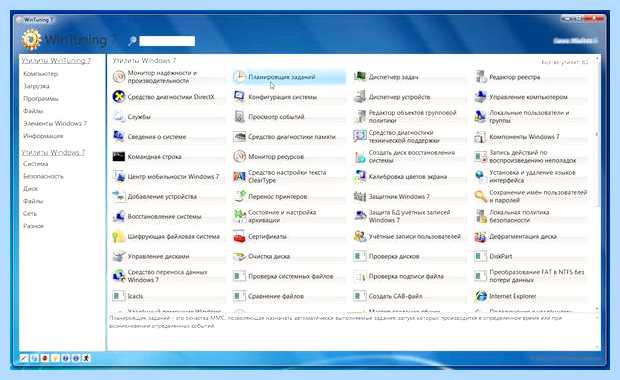
Task: Open Шифрующая файловая система
Action: pos(168,236)
